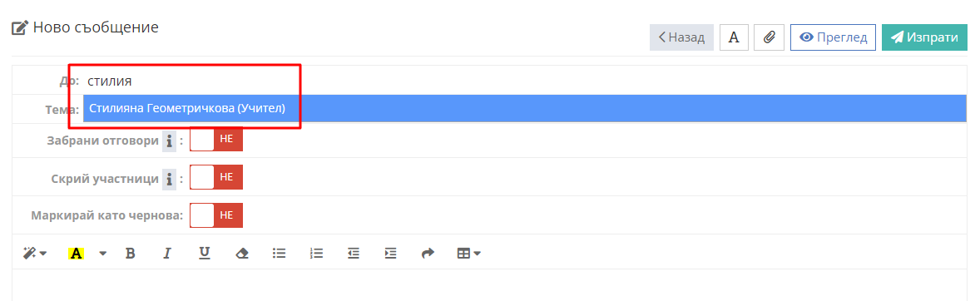The image size is (980, 301).
Task: Open font options with the A button
Action: click(735, 37)
